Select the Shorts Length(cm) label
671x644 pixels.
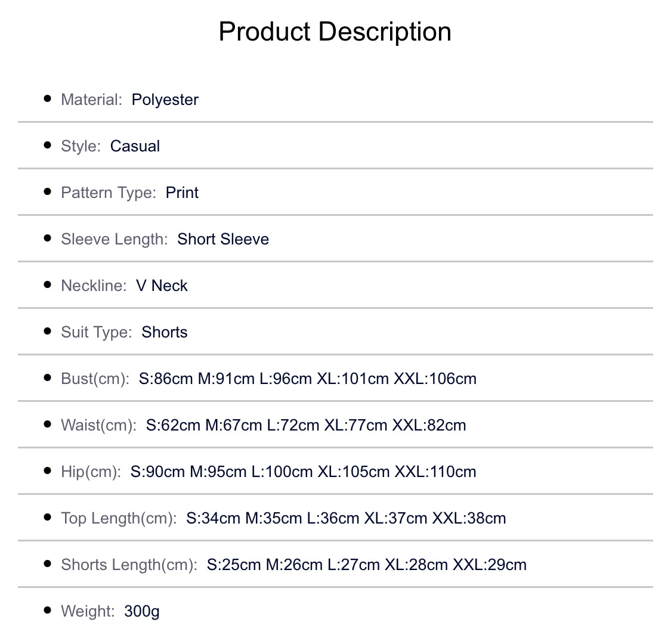click(129, 565)
